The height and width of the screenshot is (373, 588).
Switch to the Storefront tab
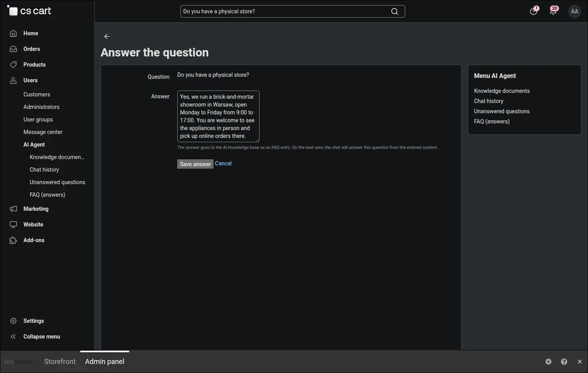pyautogui.click(x=60, y=362)
